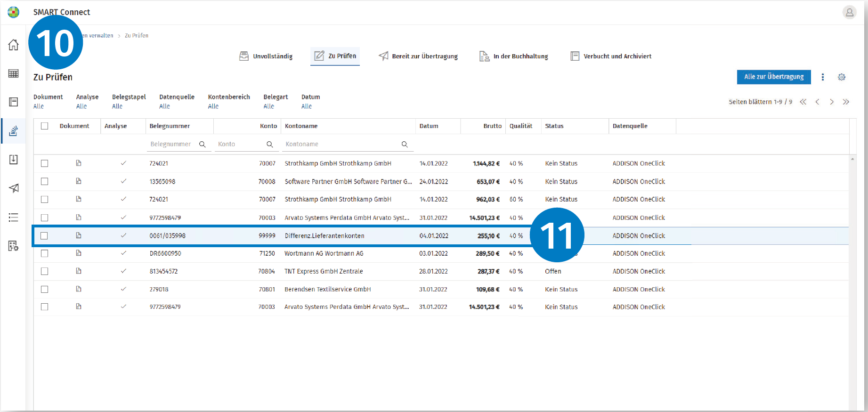Click the paper plane icon in sidebar
This screenshot has height=412, width=868.
pyautogui.click(x=14, y=188)
